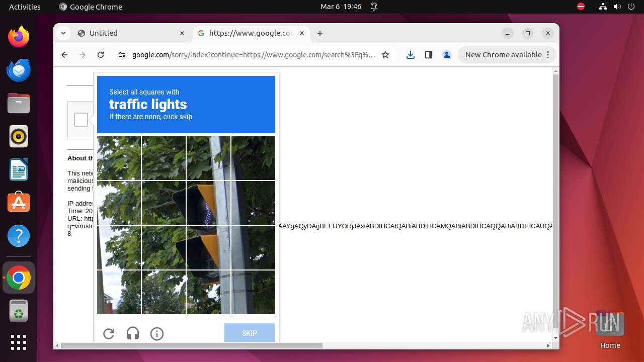Switch to the Untitled tab
Screen dimensions: 644x362
pyautogui.click(x=132, y=33)
